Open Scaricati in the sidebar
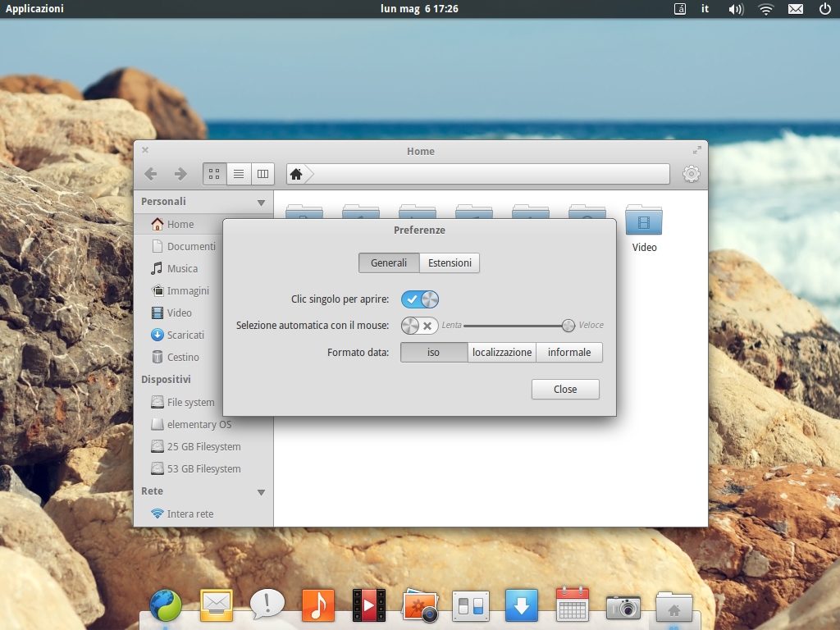This screenshot has height=630, width=840. point(178,335)
